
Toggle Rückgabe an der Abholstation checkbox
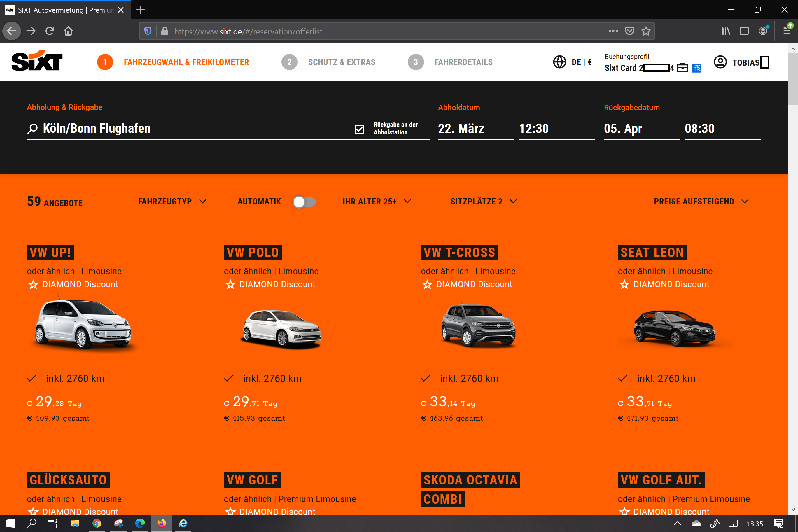[359, 129]
